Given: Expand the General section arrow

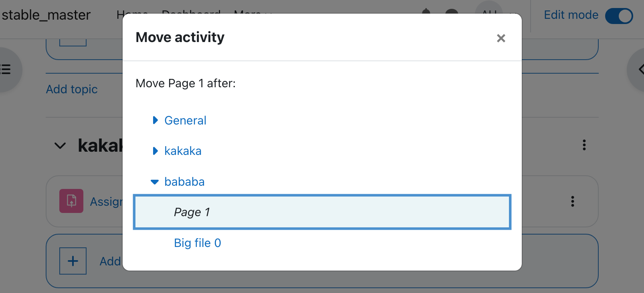Looking at the screenshot, I should click(155, 120).
